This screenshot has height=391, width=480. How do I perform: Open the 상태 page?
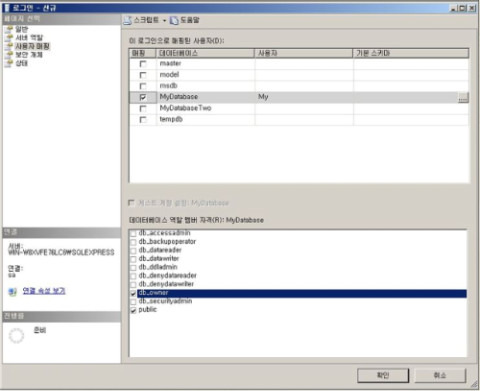pyautogui.click(x=21, y=63)
